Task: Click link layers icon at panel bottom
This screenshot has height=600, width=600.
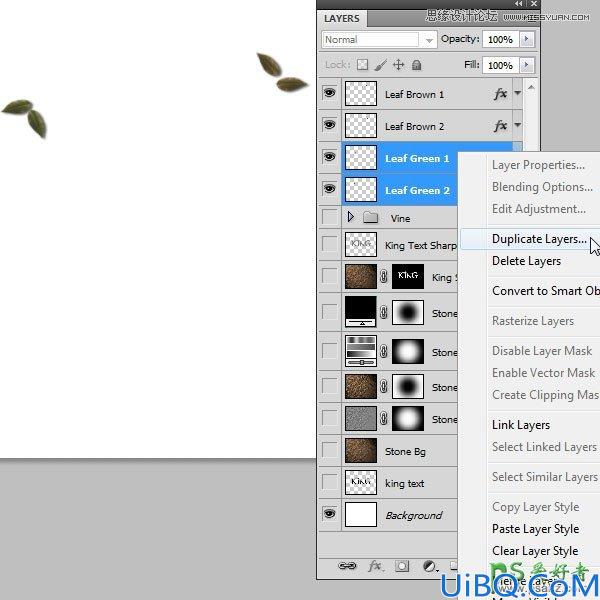Action: pyautogui.click(x=347, y=566)
